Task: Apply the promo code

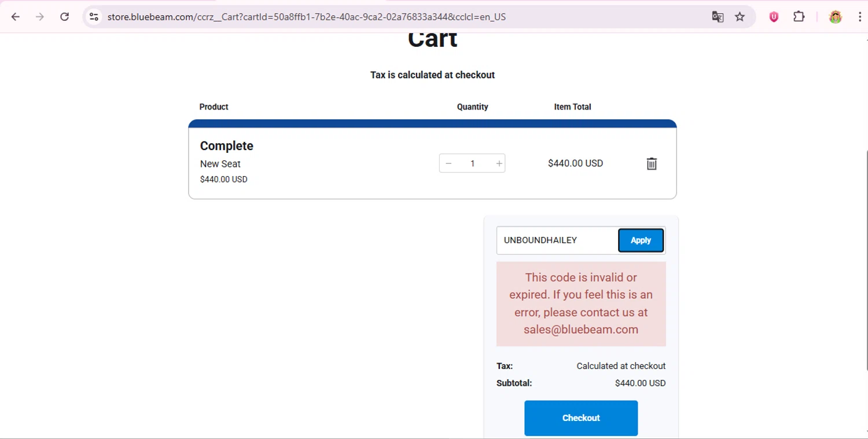Action: [x=641, y=240]
